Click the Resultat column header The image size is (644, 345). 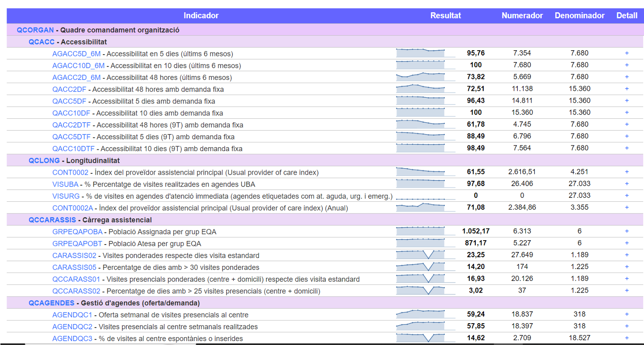click(x=446, y=15)
